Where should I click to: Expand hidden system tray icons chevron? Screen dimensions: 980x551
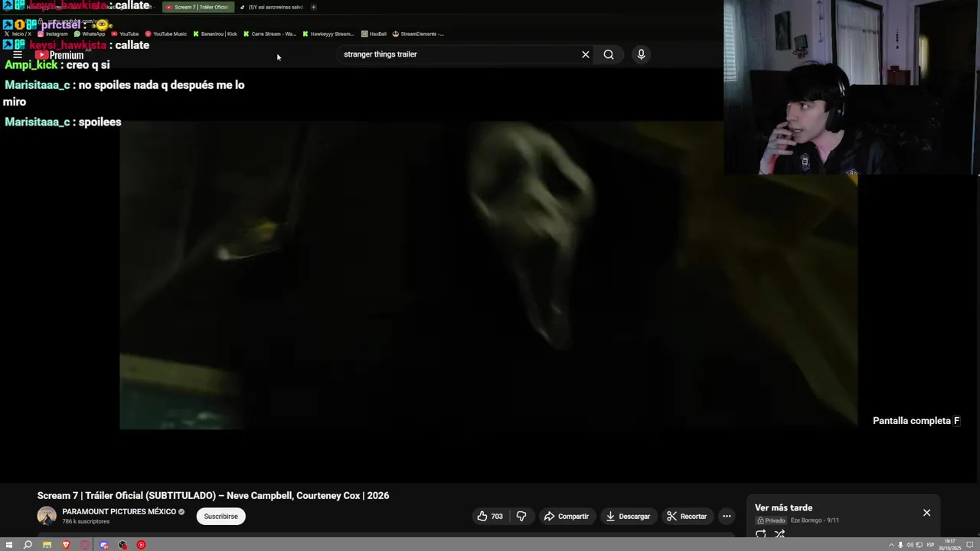tap(891, 545)
